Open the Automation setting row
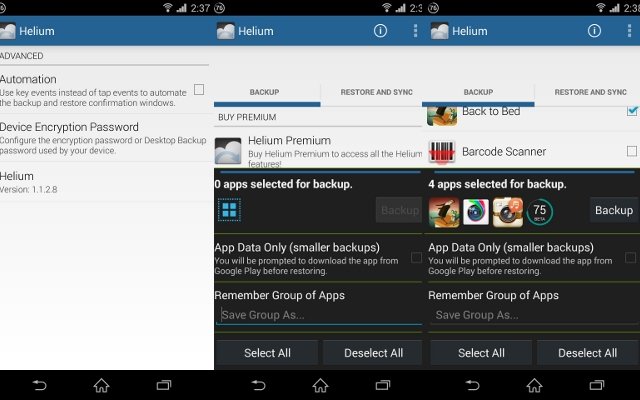The height and width of the screenshot is (400, 640). (x=104, y=90)
